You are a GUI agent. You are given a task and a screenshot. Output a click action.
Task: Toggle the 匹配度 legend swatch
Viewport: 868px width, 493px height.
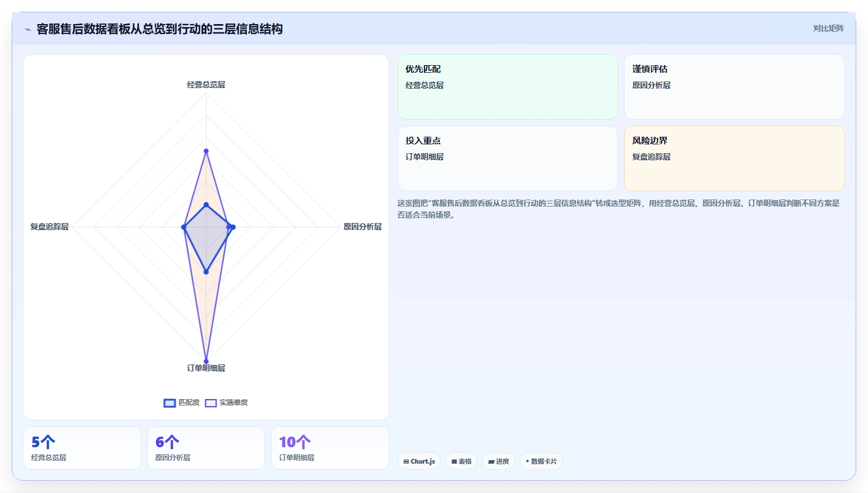[x=169, y=403]
